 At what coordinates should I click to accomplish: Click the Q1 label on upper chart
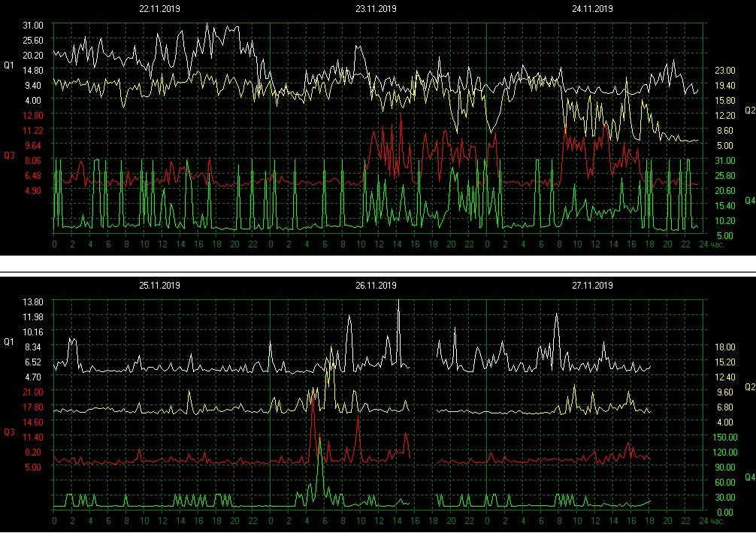[x=9, y=65]
